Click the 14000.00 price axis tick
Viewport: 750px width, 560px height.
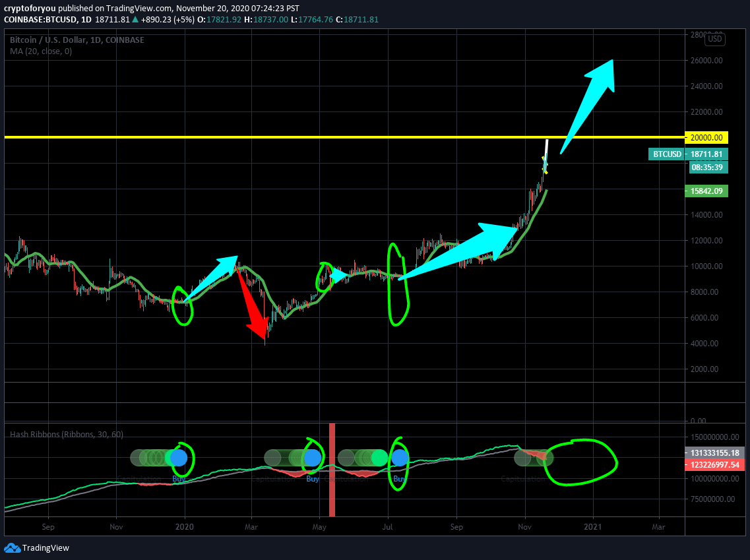[x=706, y=215]
